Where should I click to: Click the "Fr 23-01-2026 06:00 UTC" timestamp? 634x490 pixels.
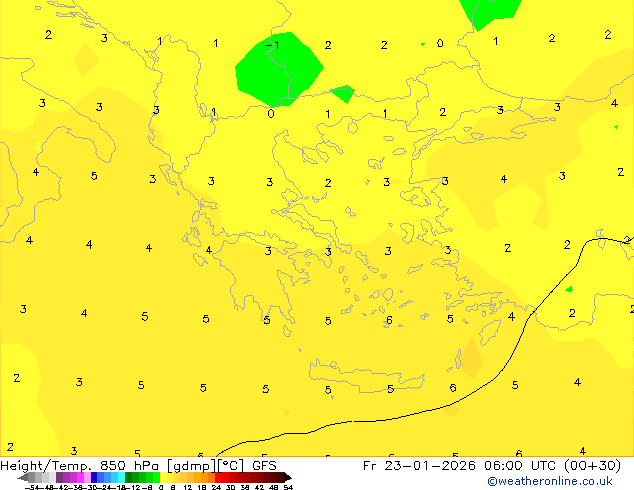[x=461, y=466]
